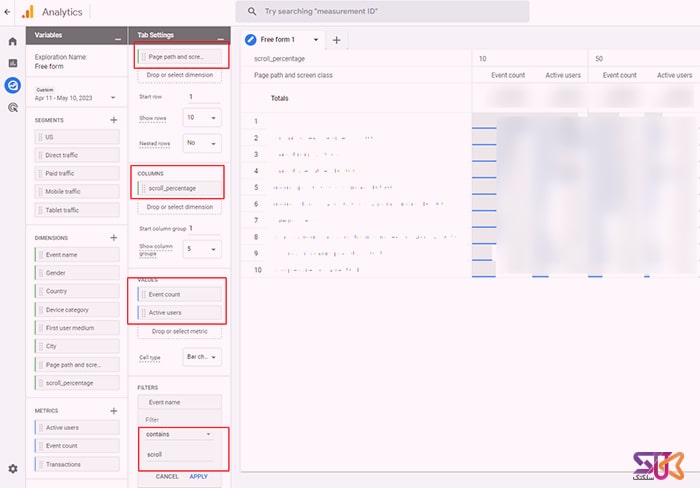The image size is (700, 488).
Task: Select Page path dimension in Variables
Action: [77, 365]
